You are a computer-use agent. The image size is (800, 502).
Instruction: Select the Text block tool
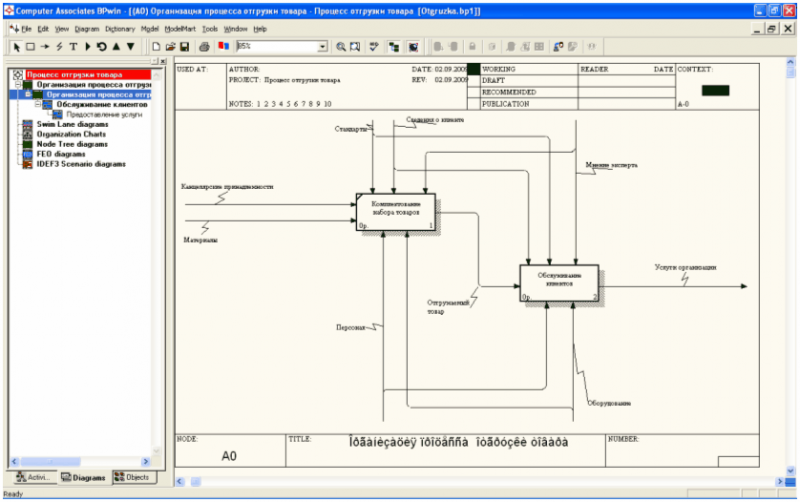click(x=73, y=47)
